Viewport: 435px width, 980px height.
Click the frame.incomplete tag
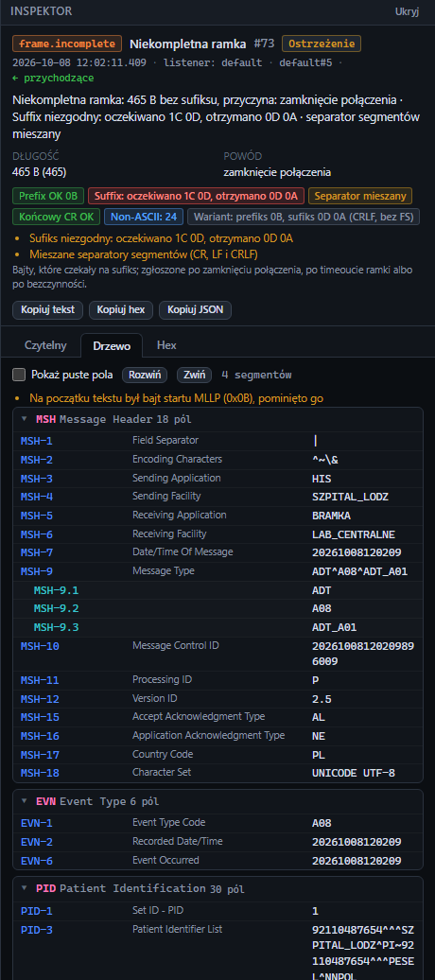(x=67, y=44)
